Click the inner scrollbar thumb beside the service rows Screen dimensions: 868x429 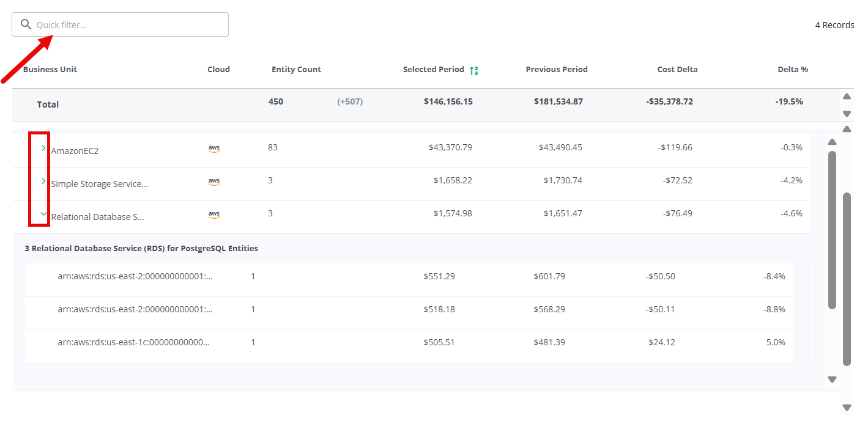coord(832,229)
